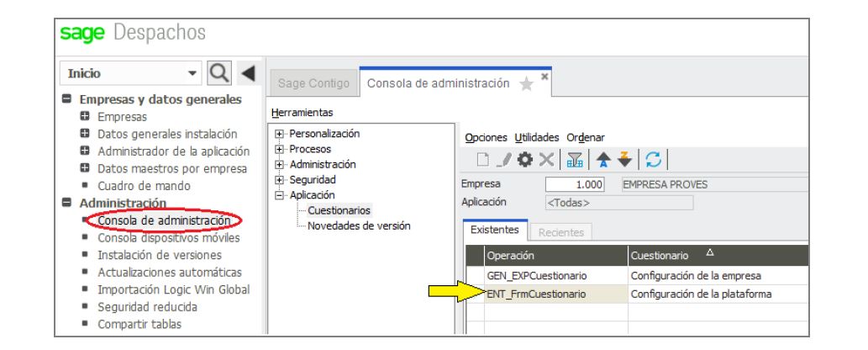This screenshot has height=350, width=868.
Task: Click the Procesos tree label
Action: click(x=310, y=149)
